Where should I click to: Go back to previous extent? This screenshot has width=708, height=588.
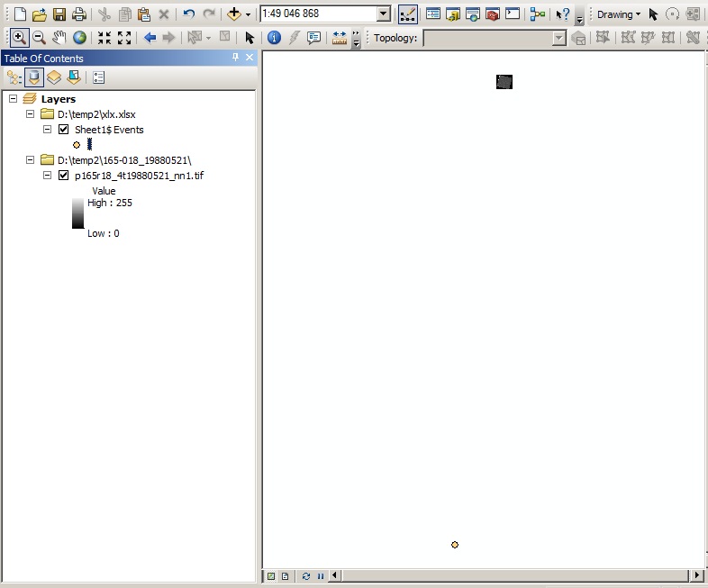pyautogui.click(x=150, y=38)
